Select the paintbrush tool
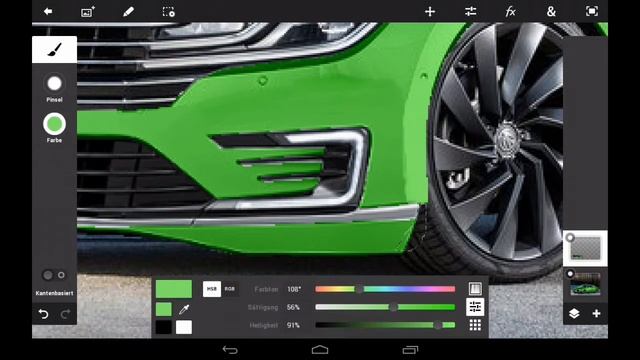The height and width of the screenshot is (360, 640). [x=54, y=49]
